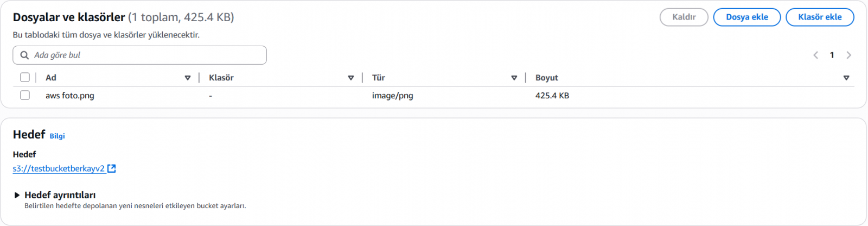Go to next page with right chevron
Image resolution: width=868 pixels, height=226 pixels.
[849, 55]
